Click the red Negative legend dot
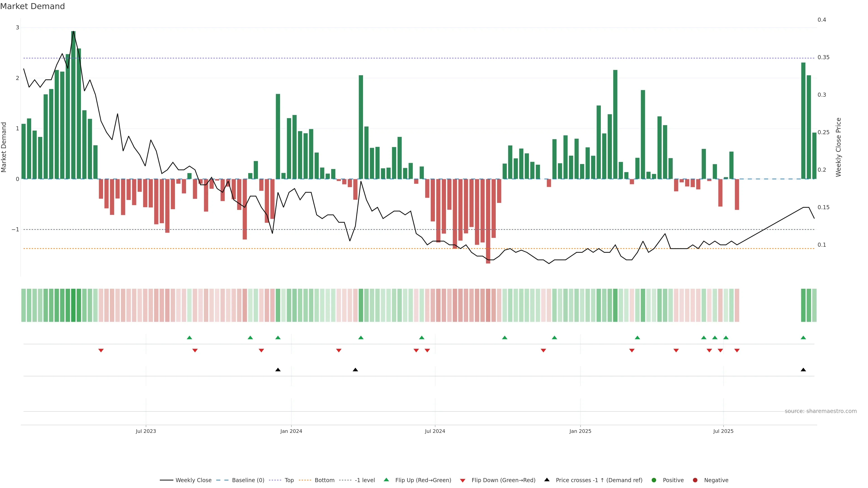Viewport: 868px width, 488px height. click(x=695, y=480)
